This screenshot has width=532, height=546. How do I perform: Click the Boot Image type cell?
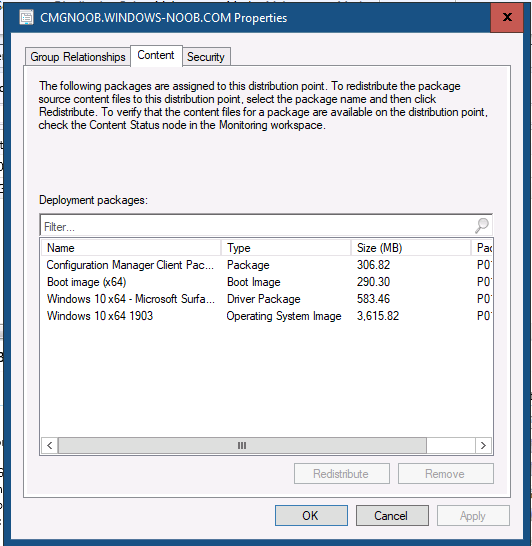pos(254,282)
